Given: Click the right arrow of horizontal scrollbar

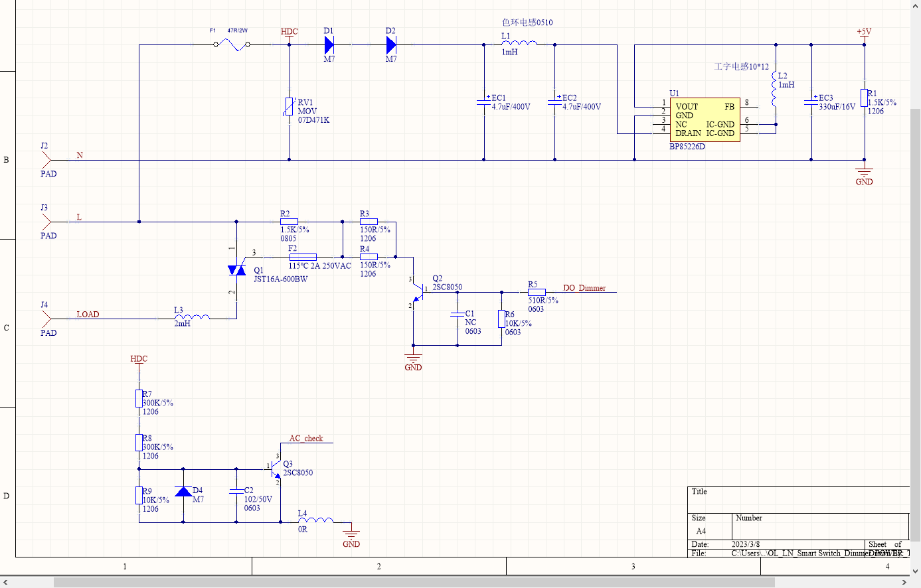Looking at the screenshot, I should coord(905,582).
